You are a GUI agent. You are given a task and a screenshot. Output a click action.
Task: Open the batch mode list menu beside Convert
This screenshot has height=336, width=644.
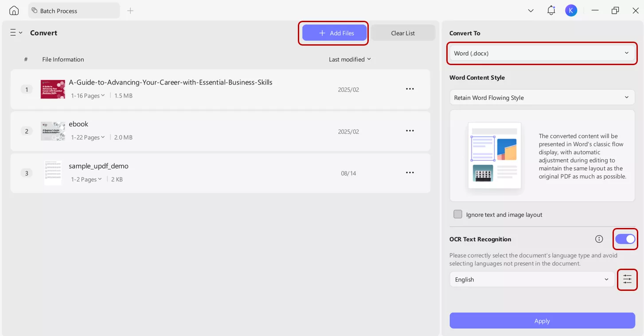coord(15,32)
